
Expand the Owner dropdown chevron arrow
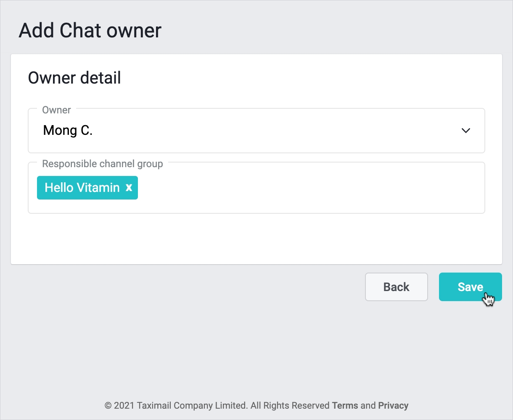point(465,131)
